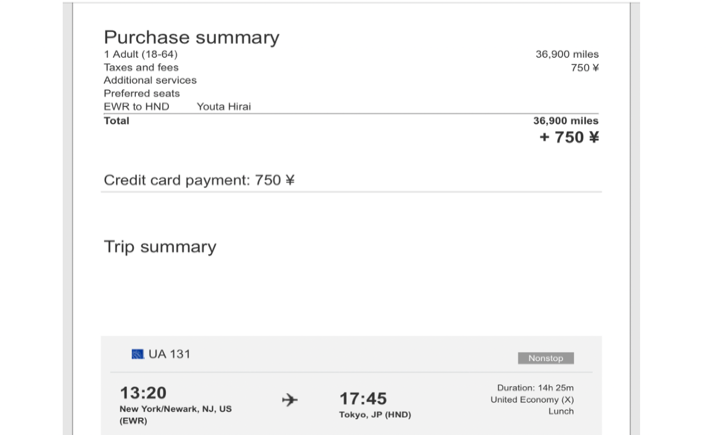Screen dimensions: 728x435
Task: Click the Preferred seats line
Action: [142, 93]
